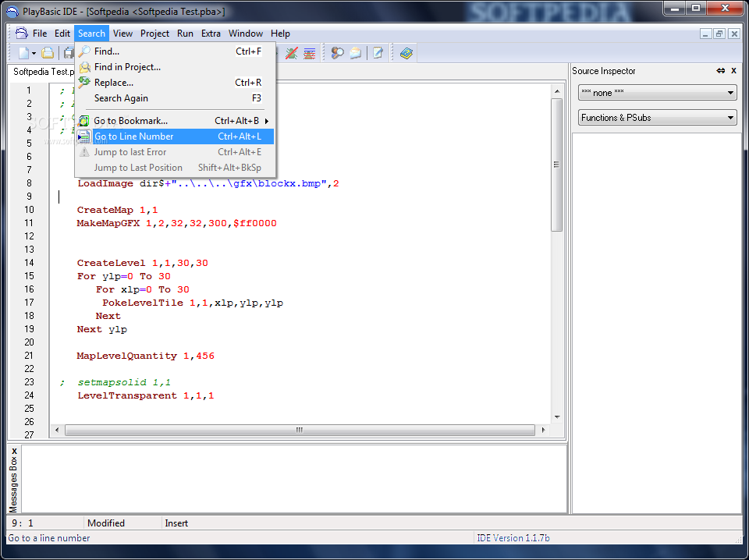This screenshot has height=560, width=749.
Task: Click the vertical scrollbar down arrow in editor
Action: pos(557,416)
